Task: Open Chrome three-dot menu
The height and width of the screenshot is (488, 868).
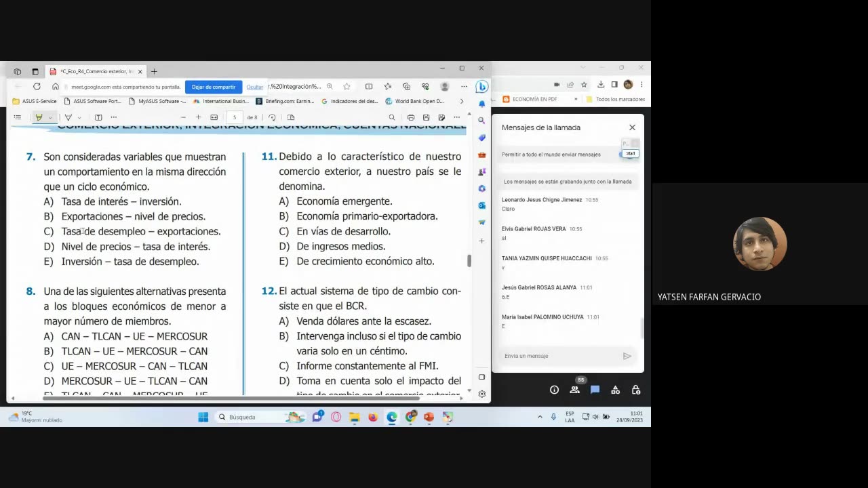Action: click(642, 85)
